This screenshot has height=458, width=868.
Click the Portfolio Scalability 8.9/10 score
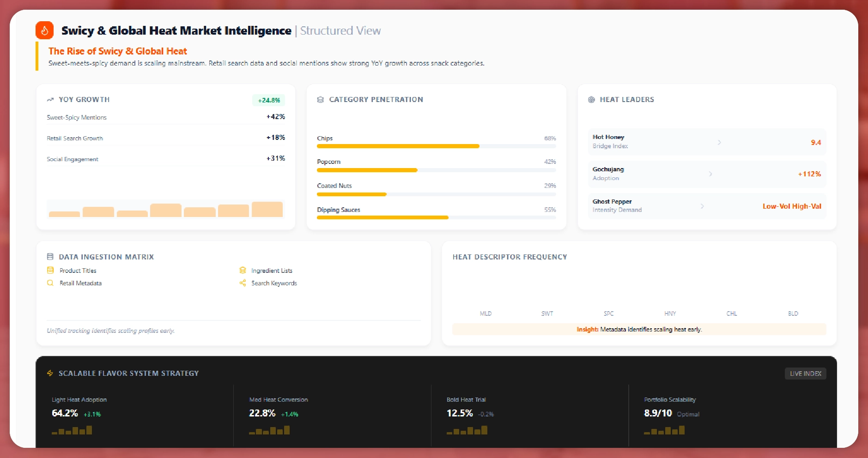[x=658, y=413]
